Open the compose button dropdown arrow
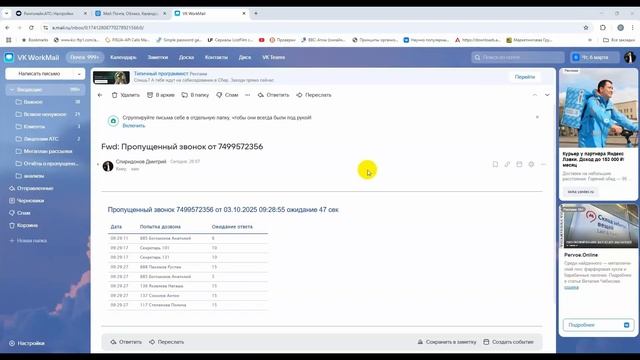 tap(79, 74)
